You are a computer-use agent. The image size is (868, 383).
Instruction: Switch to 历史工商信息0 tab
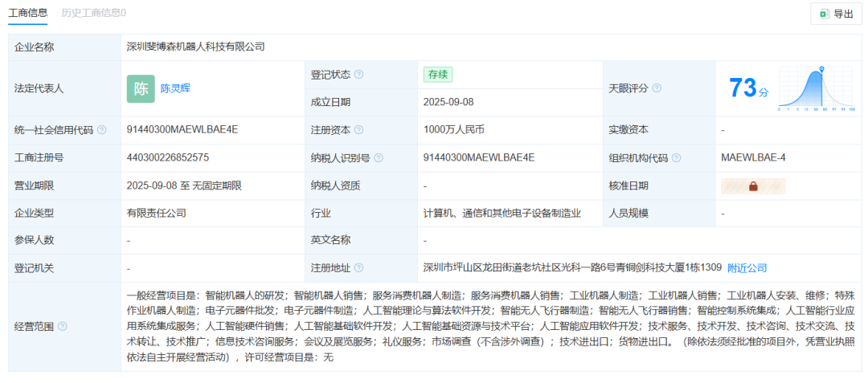(x=93, y=13)
